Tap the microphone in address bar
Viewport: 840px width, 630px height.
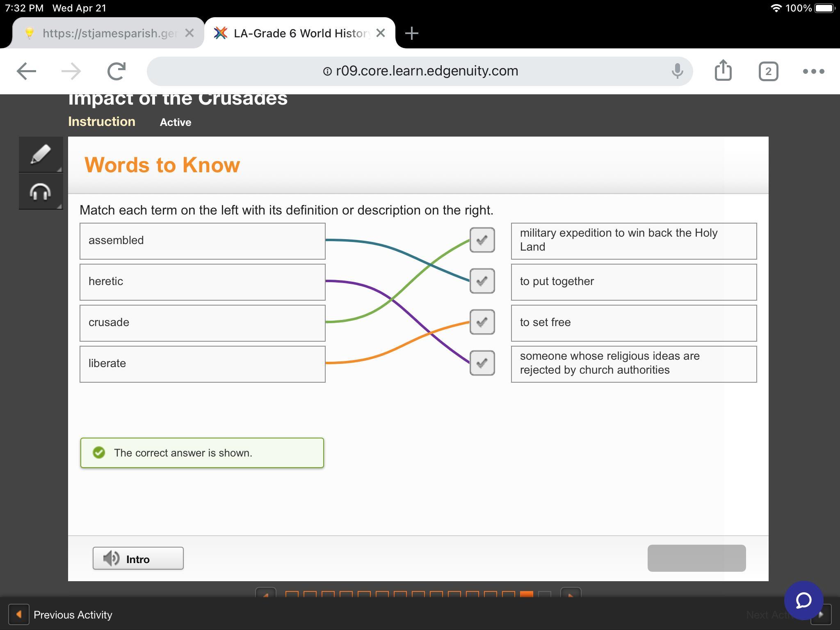click(677, 71)
